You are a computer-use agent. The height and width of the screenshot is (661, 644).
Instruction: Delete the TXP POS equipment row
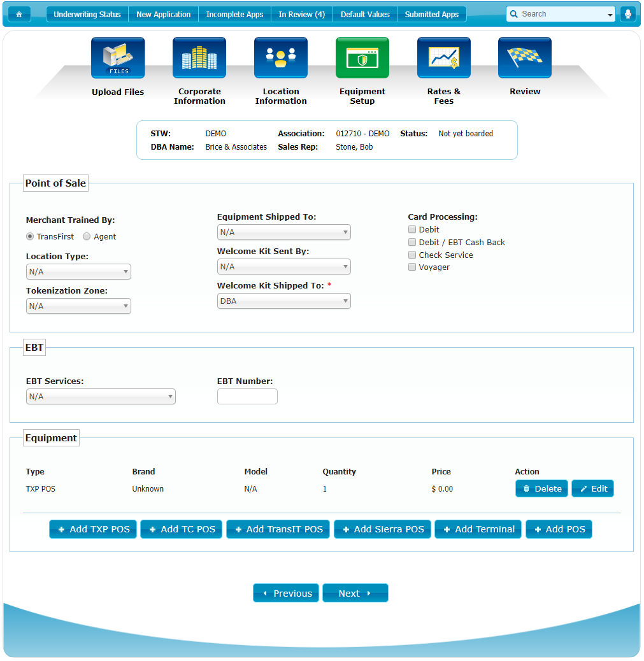click(541, 488)
